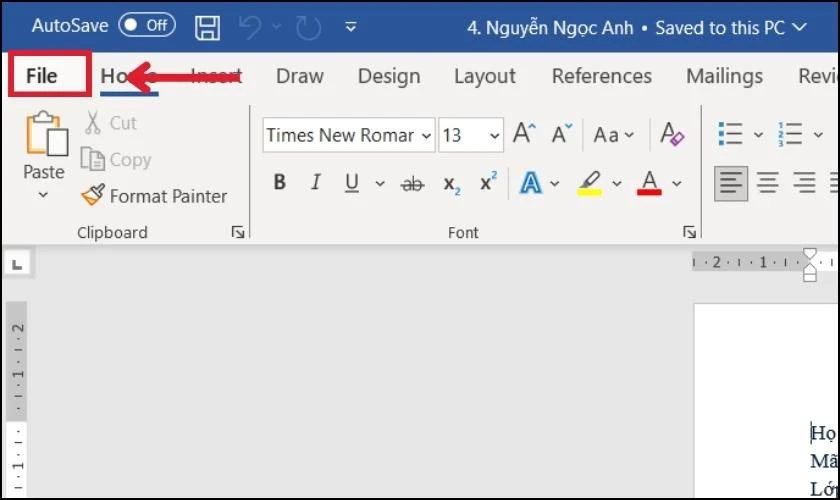Click Decrease Font Size icon
The width and height of the screenshot is (840, 500).
pyautogui.click(x=561, y=133)
